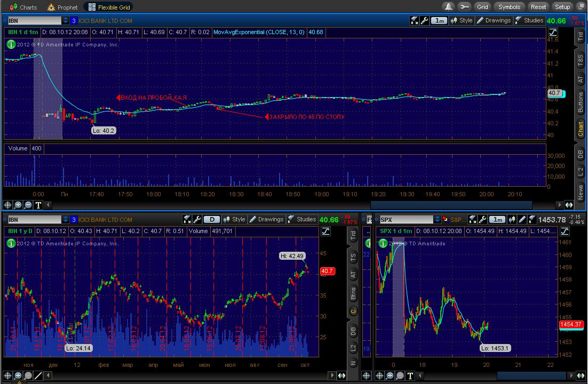
Task: Open Drawings menu in bottom-left chart
Action: [x=266, y=219]
